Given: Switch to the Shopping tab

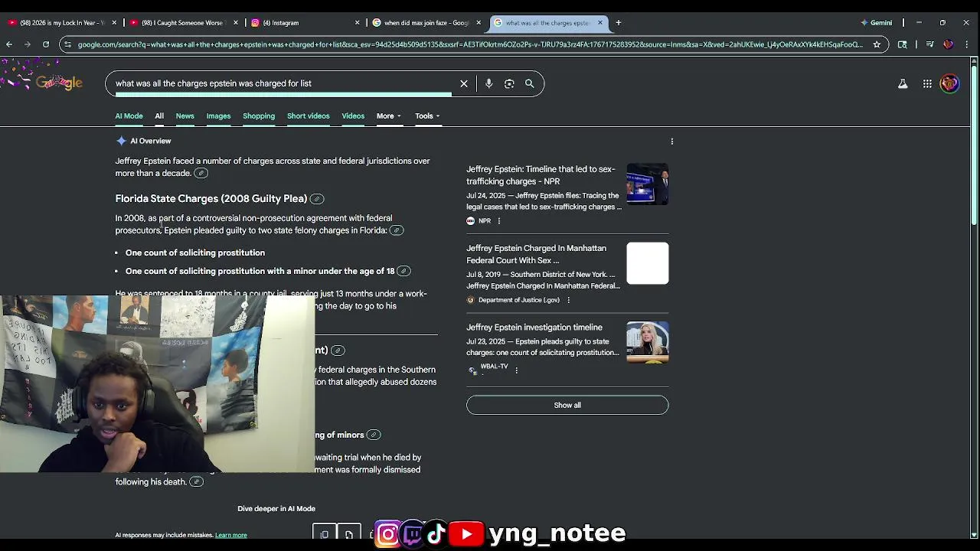Looking at the screenshot, I should [259, 116].
